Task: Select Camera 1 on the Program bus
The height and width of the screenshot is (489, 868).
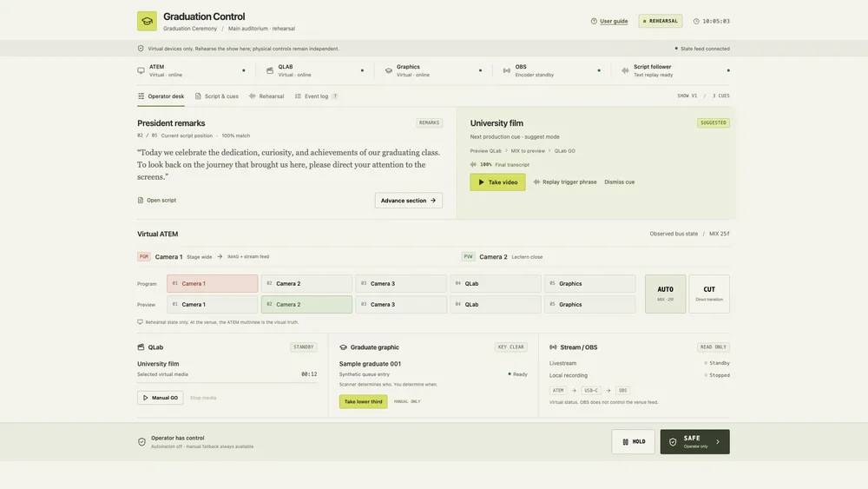Action: [213, 283]
